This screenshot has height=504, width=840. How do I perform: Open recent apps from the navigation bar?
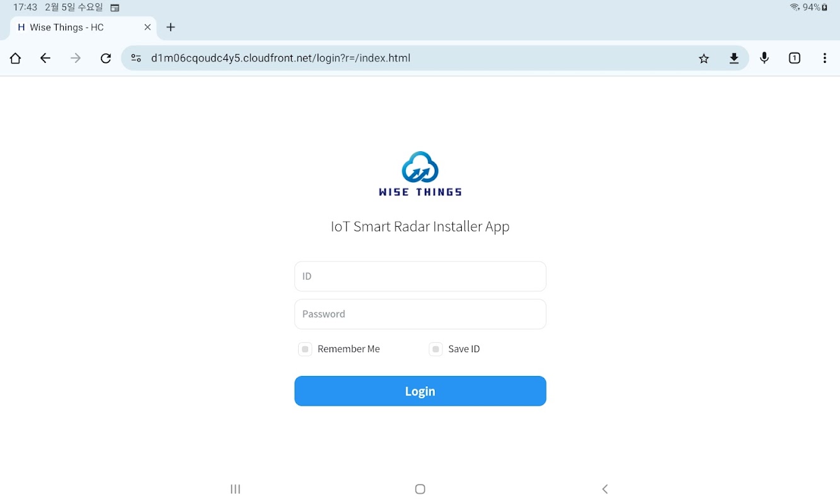click(x=236, y=489)
